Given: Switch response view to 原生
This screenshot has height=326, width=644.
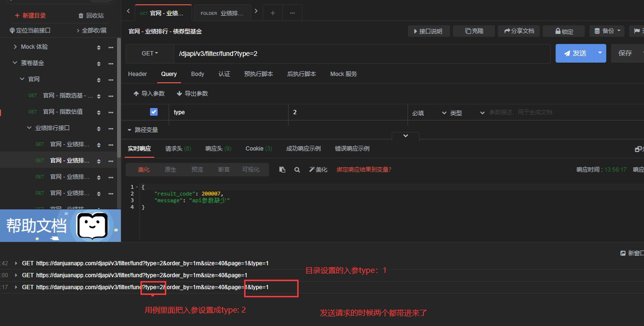Looking at the screenshot, I should [171, 170].
